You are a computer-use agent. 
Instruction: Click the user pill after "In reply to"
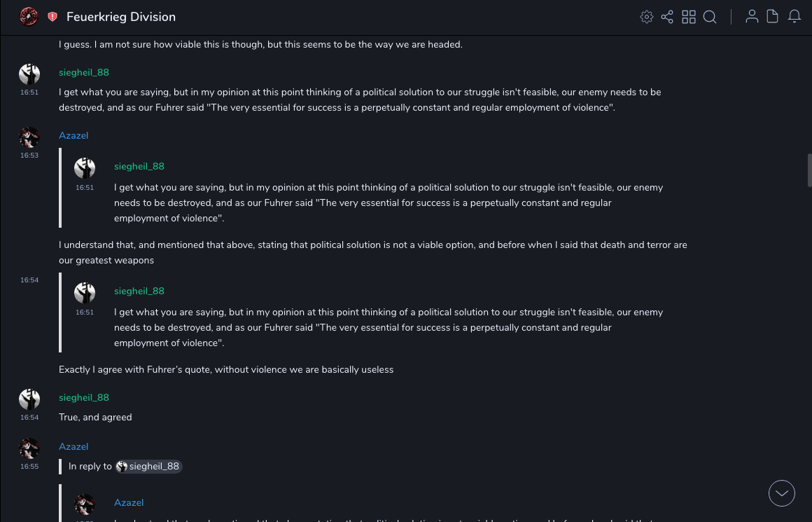pos(148,466)
